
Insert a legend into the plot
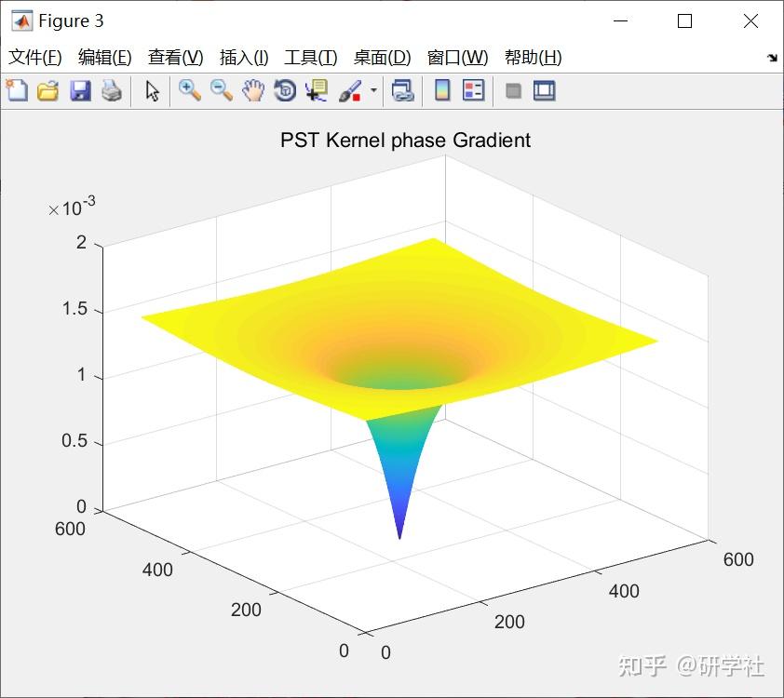[473, 90]
